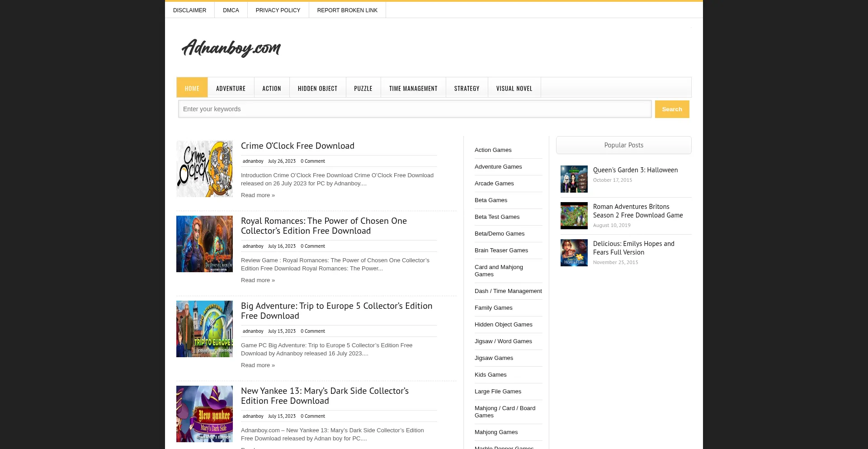Click 0 Comment on Royal Romances post
Image resolution: width=868 pixels, height=449 pixels.
pyautogui.click(x=313, y=246)
